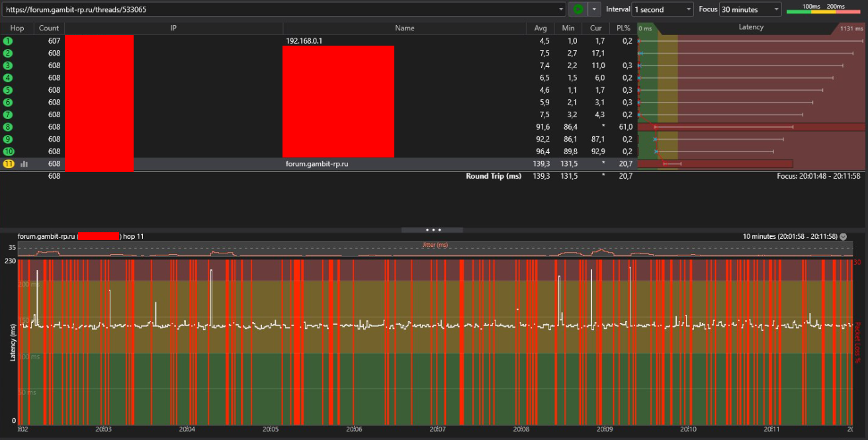Screen dimensions: 868x440
Task: Click the hop 3 green circle icon
Action: click(8, 66)
